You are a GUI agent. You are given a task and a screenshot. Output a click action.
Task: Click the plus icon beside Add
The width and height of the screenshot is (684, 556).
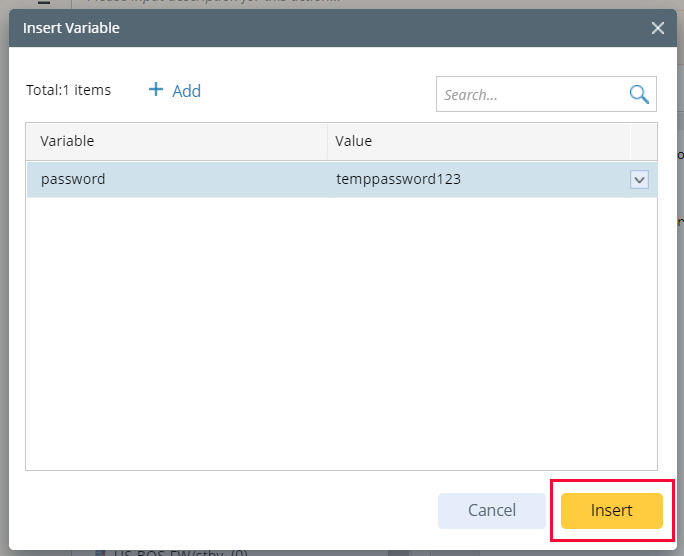[155, 90]
